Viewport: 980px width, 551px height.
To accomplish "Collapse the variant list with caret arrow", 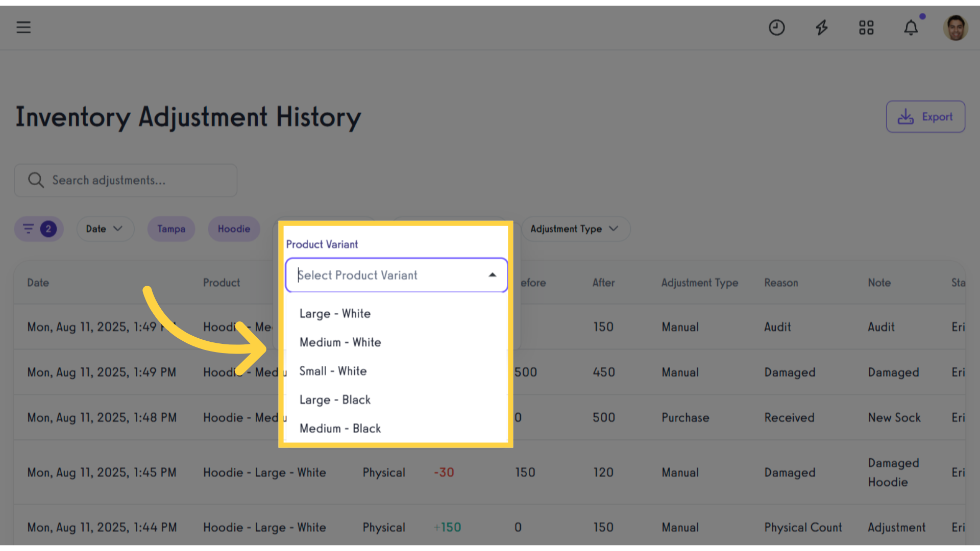I will point(492,275).
